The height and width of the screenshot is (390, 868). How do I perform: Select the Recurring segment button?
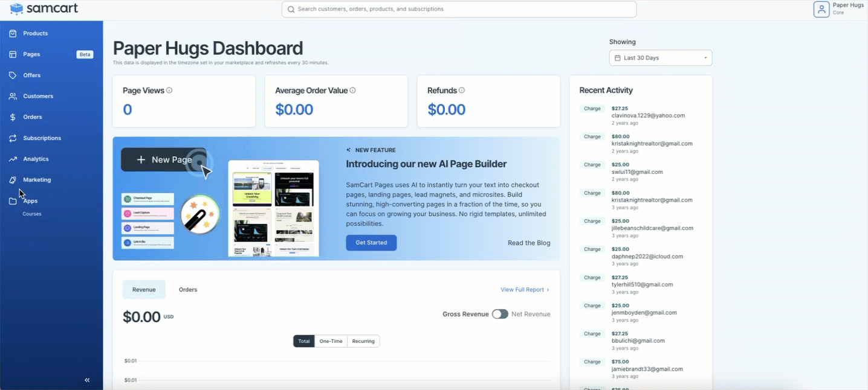pos(363,341)
